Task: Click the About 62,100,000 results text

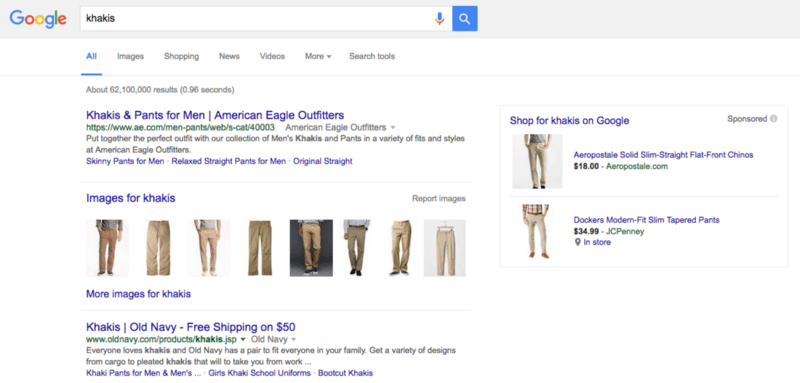Action: 160,90
